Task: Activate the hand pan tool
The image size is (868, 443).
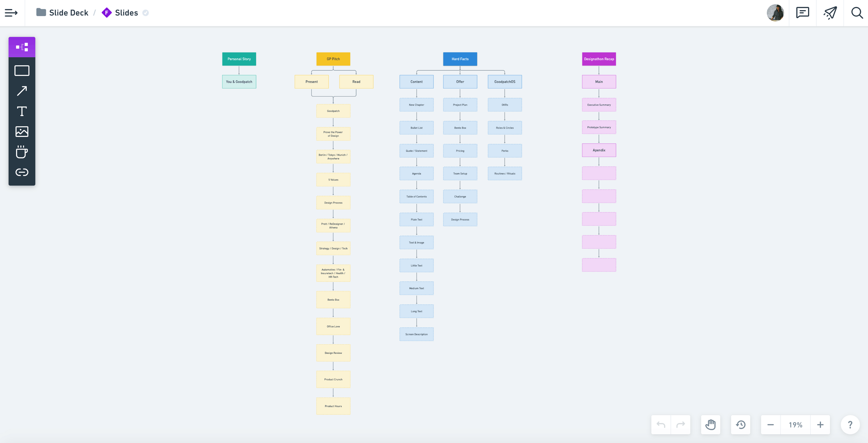Action: [x=710, y=425]
